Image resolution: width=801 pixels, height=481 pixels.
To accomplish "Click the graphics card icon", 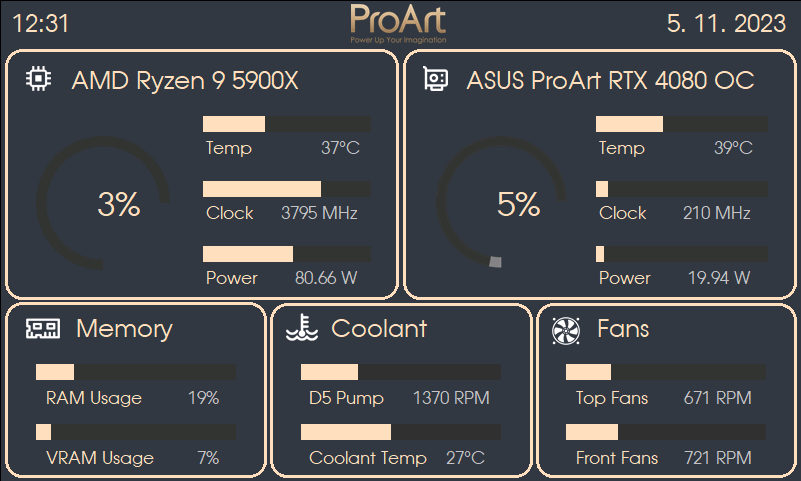I will (x=435, y=80).
